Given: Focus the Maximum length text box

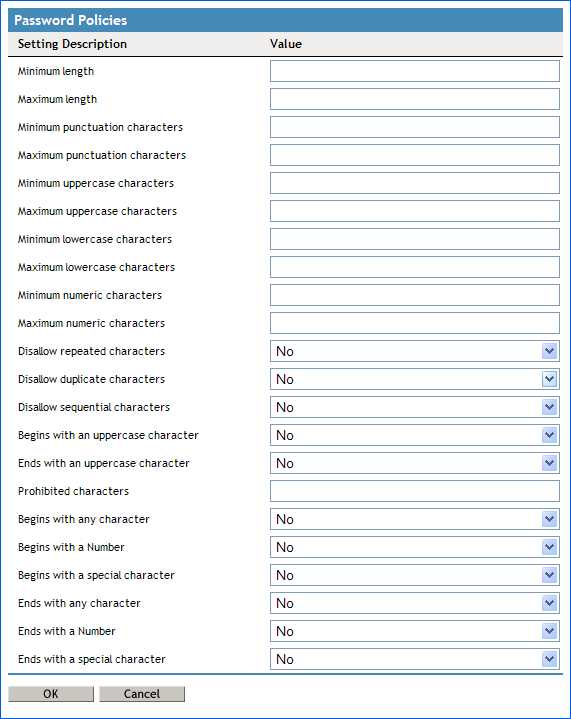Looking at the screenshot, I should click(x=415, y=99).
